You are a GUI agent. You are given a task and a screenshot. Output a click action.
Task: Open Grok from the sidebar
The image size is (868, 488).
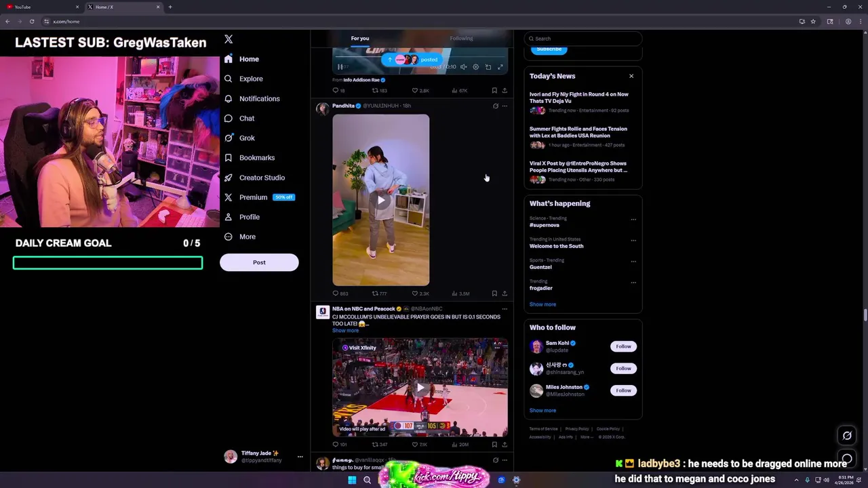[239, 138]
